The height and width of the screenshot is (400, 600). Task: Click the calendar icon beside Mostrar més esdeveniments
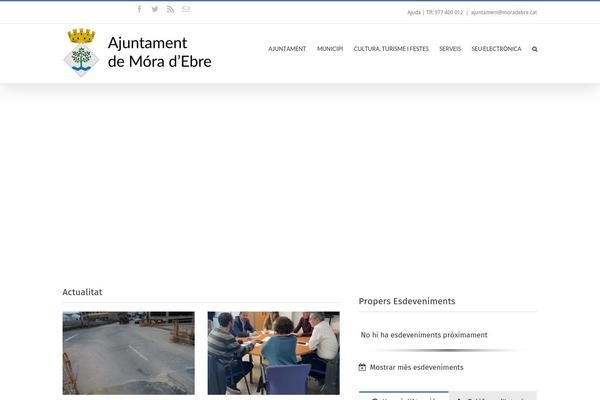362,367
